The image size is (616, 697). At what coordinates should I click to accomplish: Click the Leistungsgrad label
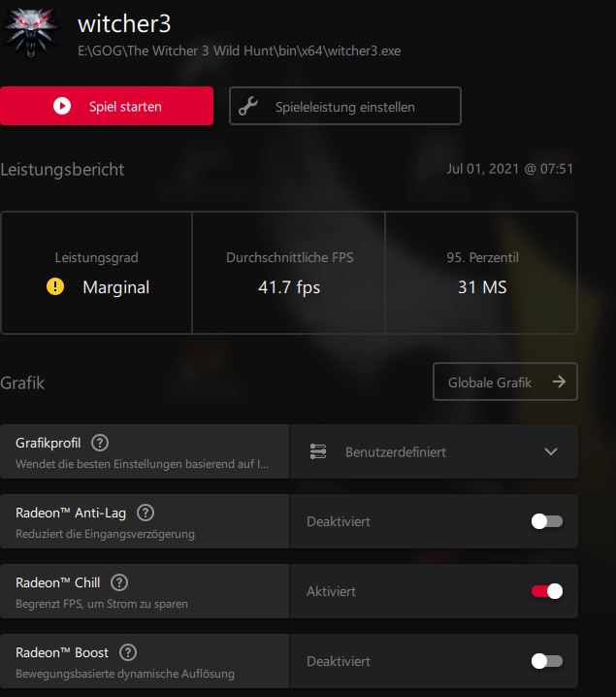96,257
